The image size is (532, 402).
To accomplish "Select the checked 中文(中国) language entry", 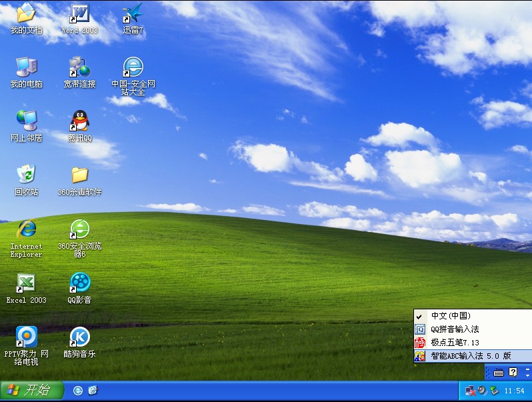I will (451, 316).
